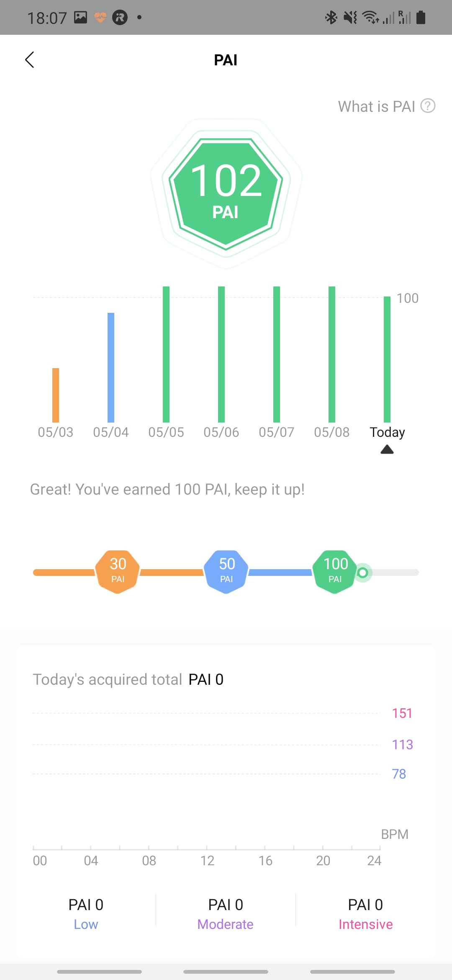The height and width of the screenshot is (980, 452).
Task: Select the orange 30 PAI milestone badge
Action: coord(118,572)
